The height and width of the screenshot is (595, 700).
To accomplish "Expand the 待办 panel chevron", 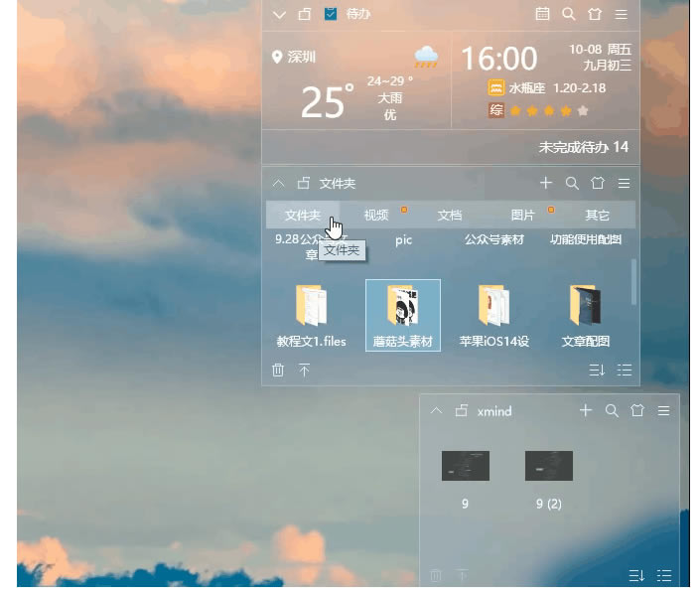I will pos(279,15).
